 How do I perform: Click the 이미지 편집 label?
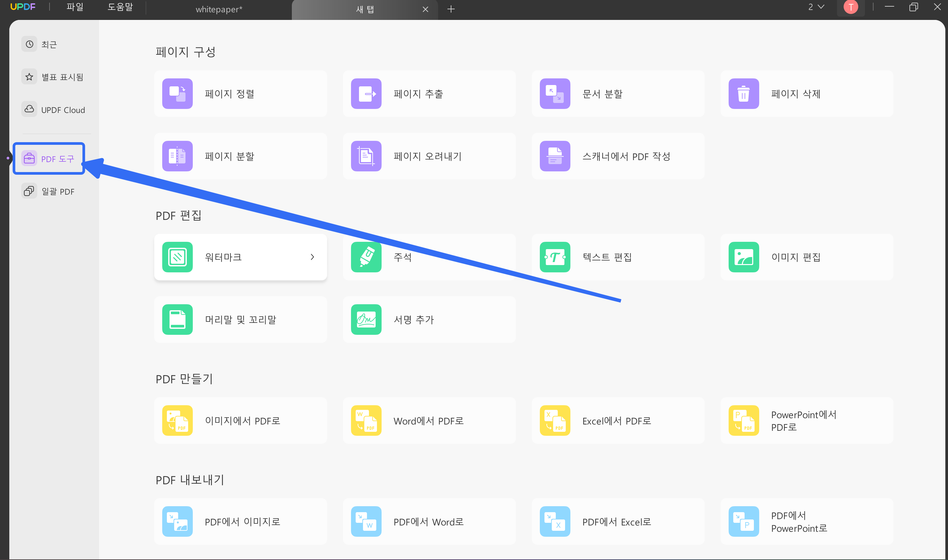point(796,257)
